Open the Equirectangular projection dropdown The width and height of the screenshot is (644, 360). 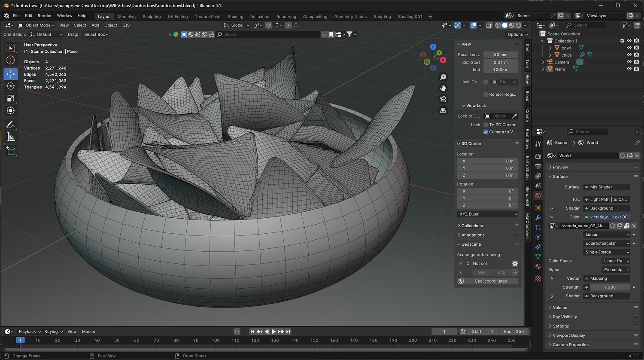[x=607, y=244]
